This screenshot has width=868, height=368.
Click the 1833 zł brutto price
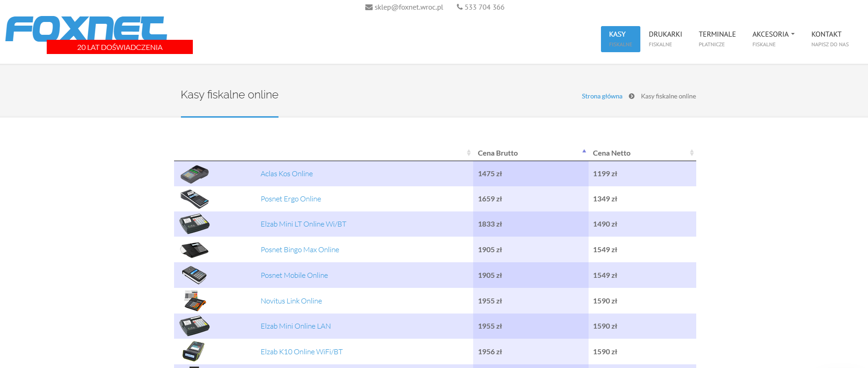pos(490,224)
